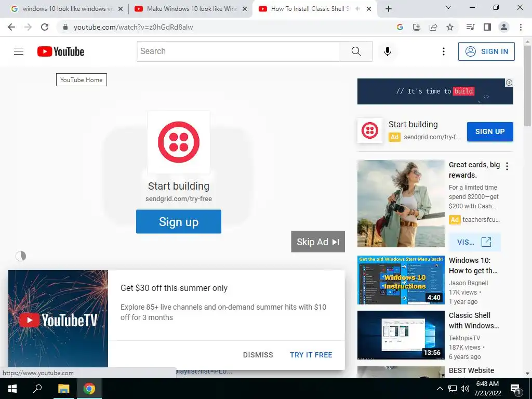
Task: Click the lock icon for site information
Action: pyautogui.click(x=65, y=27)
